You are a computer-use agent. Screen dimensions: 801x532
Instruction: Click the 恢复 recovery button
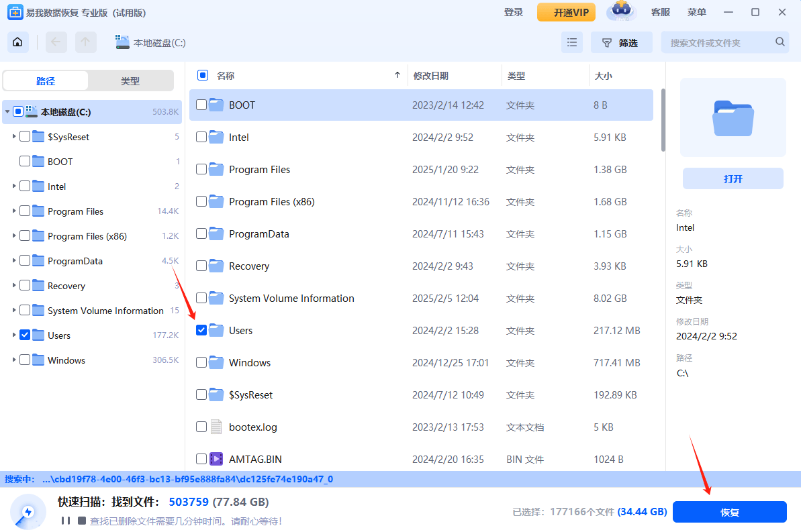click(x=729, y=511)
